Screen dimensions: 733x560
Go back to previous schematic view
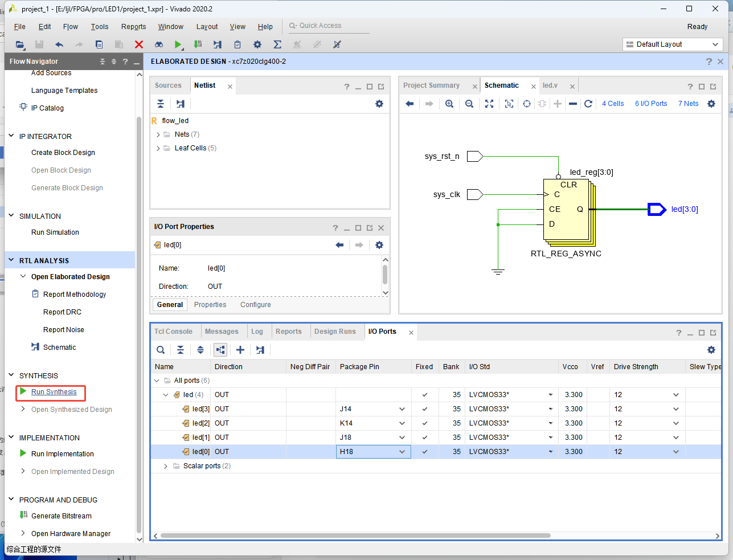[x=410, y=104]
